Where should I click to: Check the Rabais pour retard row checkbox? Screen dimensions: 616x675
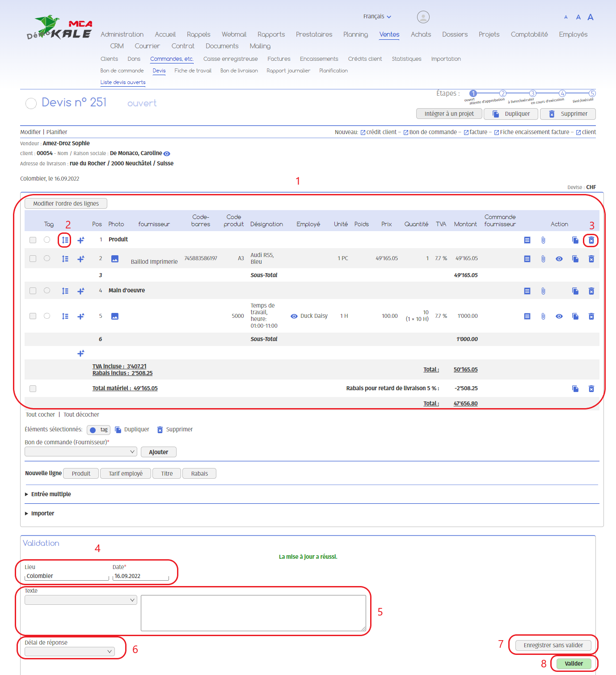[33, 388]
